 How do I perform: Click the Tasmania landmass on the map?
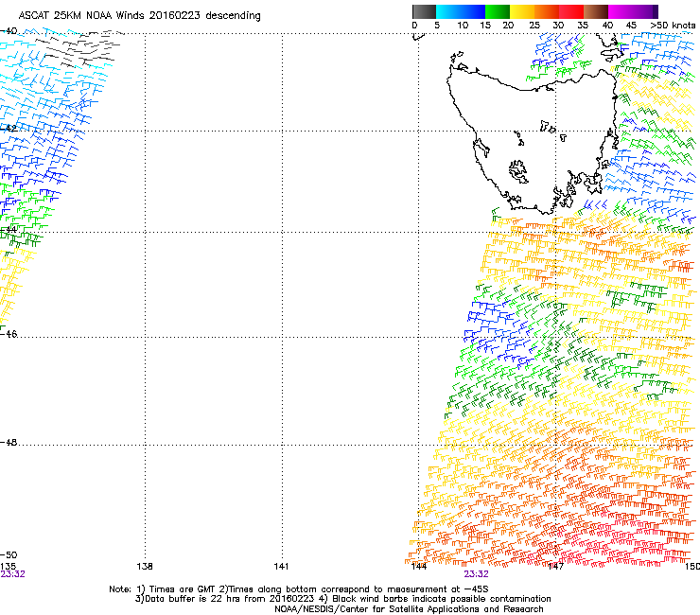(x=535, y=143)
